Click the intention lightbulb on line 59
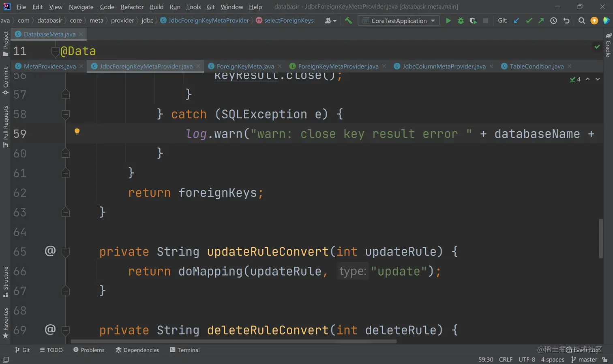This screenshot has width=613, height=364. pyautogui.click(x=77, y=132)
